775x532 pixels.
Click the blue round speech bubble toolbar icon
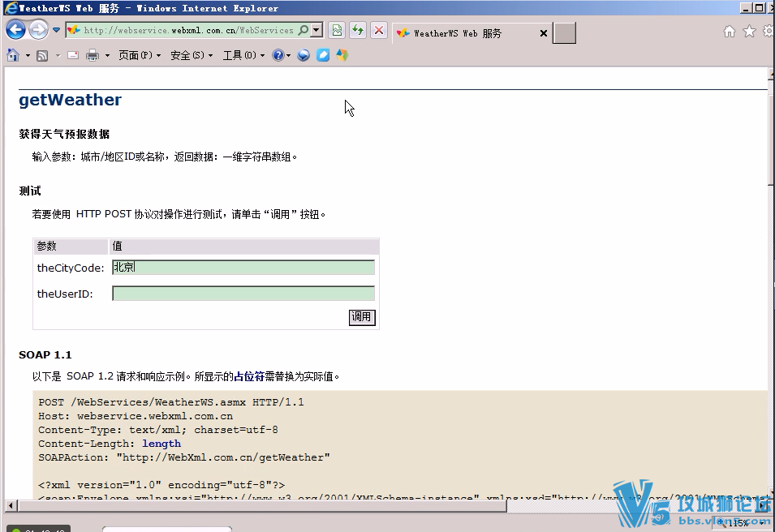(x=304, y=55)
